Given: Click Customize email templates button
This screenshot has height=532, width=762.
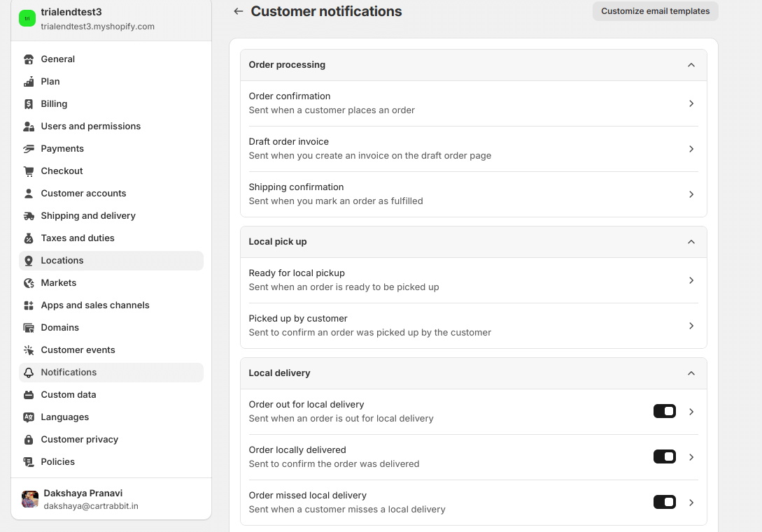Looking at the screenshot, I should (x=655, y=11).
